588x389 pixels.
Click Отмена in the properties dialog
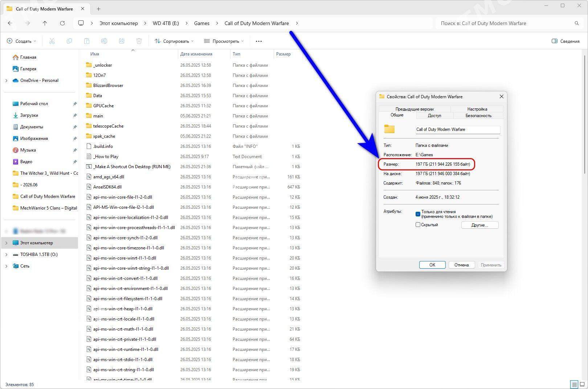click(462, 265)
